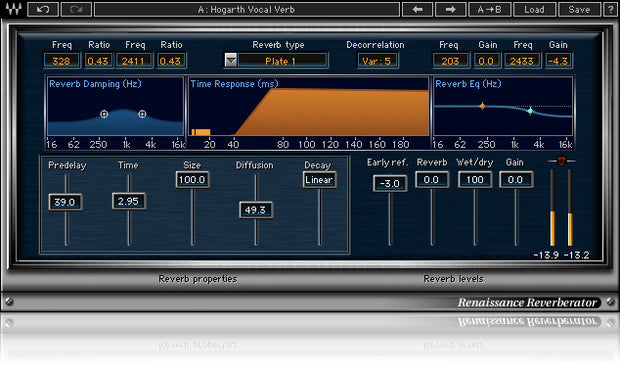The height and width of the screenshot is (372, 620).
Task: Click the cyan high-shelf Reverb Eq marker
Action: pos(530,111)
